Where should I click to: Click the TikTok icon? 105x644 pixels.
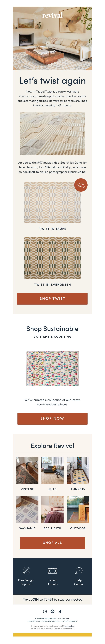[60, 611]
